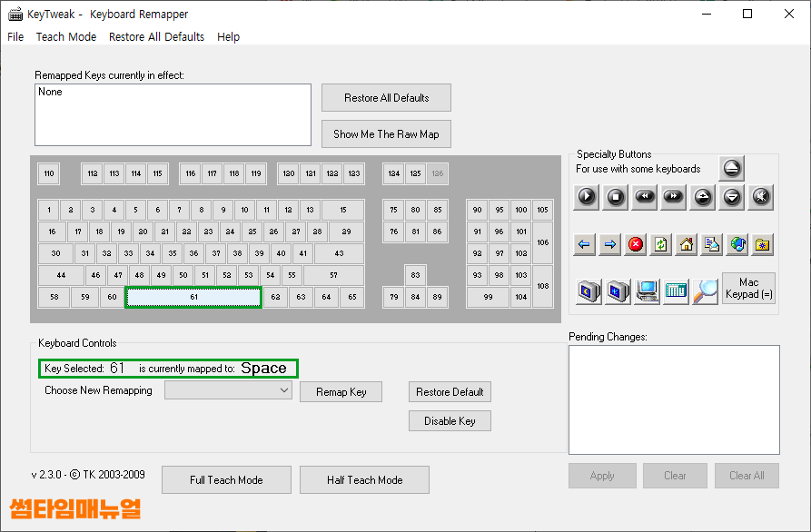The width and height of the screenshot is (811, 532).
Task: Click the Remapped Keys list box
Action: click(x=173, y=114)
